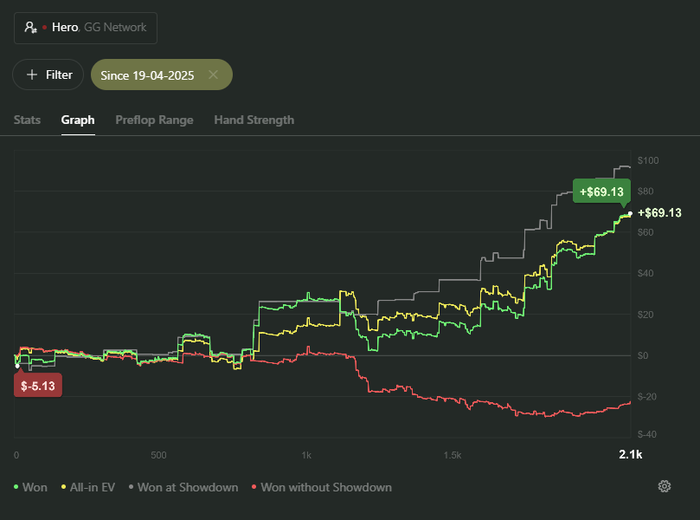Click the green +$69.13 graph tooltip
The width and height of the screenshot is (700, 520).
click(x=600, y=191)
